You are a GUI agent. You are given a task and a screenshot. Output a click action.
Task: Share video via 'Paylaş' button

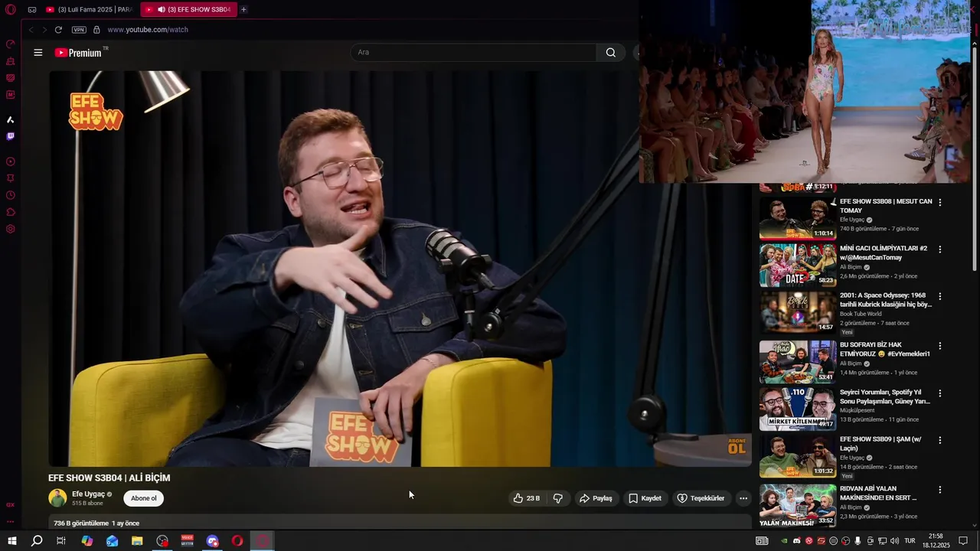[x=596, y=498]
